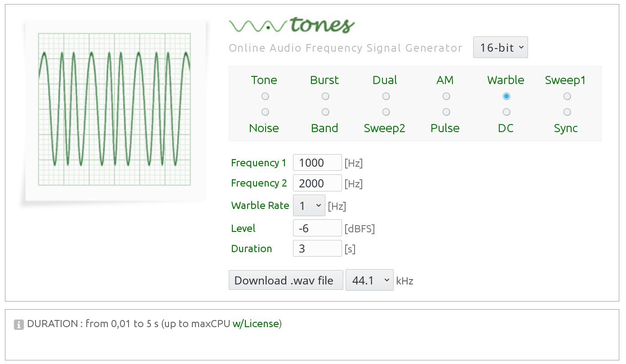Focus the Level dBFS input field
626x364 pixels.
(x=317, y=228)
